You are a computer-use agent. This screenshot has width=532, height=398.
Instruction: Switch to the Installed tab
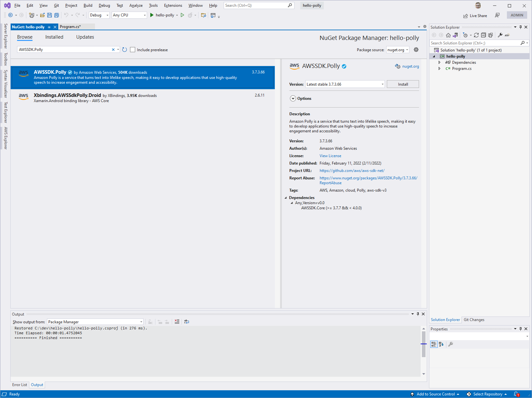pyautogui.click(x=54, y=37)
